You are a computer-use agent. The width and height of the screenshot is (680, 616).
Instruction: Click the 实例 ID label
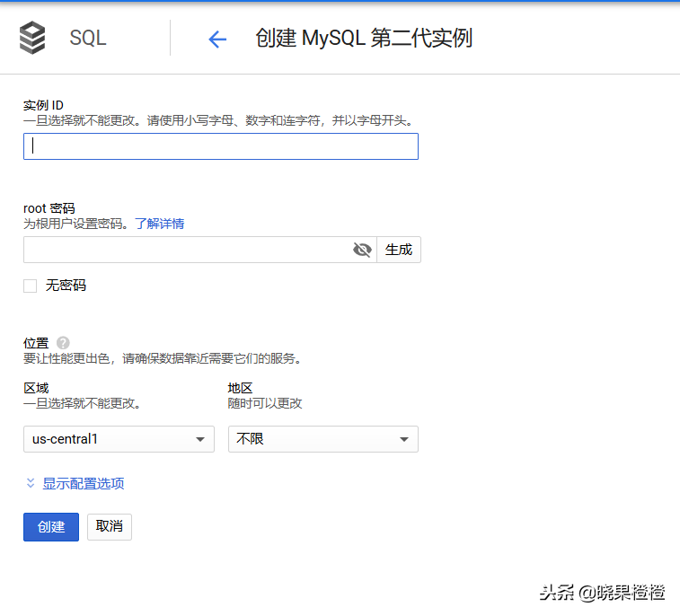[x=43, y=105]
